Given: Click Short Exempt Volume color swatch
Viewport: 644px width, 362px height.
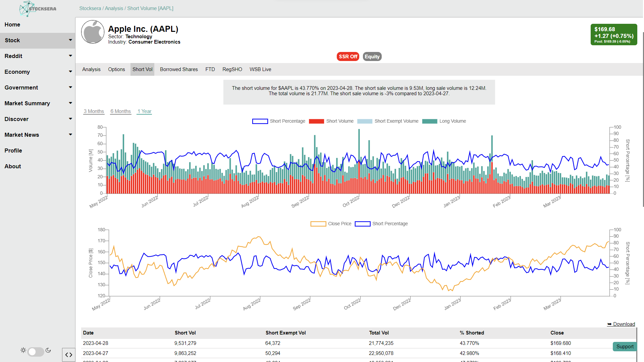Looking at the screenshot, I should coord(365,121).
